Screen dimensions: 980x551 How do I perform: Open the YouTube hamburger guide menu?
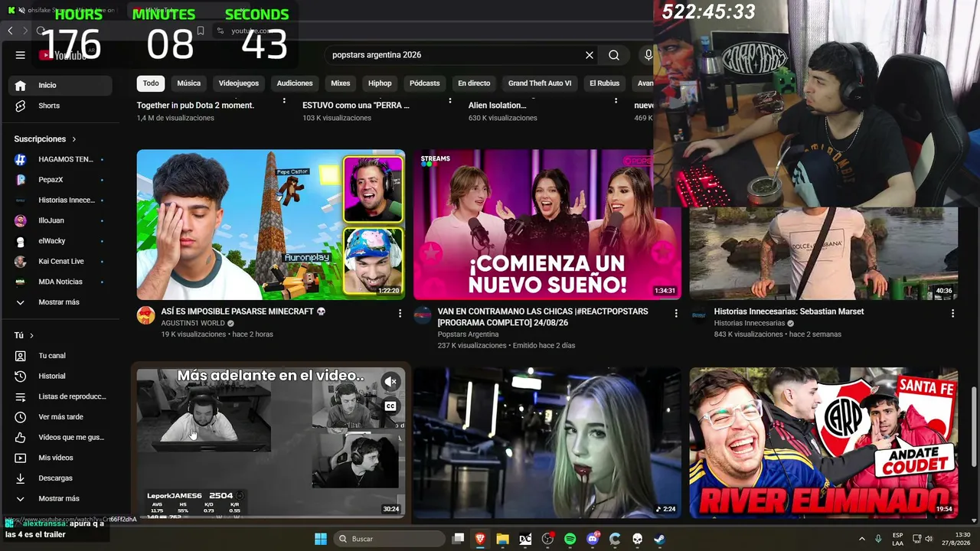point(21,55)
